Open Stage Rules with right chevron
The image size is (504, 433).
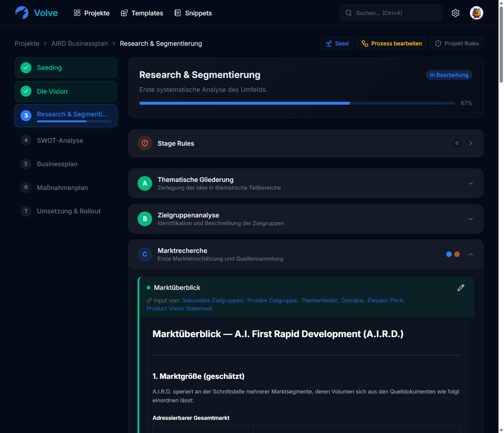point(471,143)
